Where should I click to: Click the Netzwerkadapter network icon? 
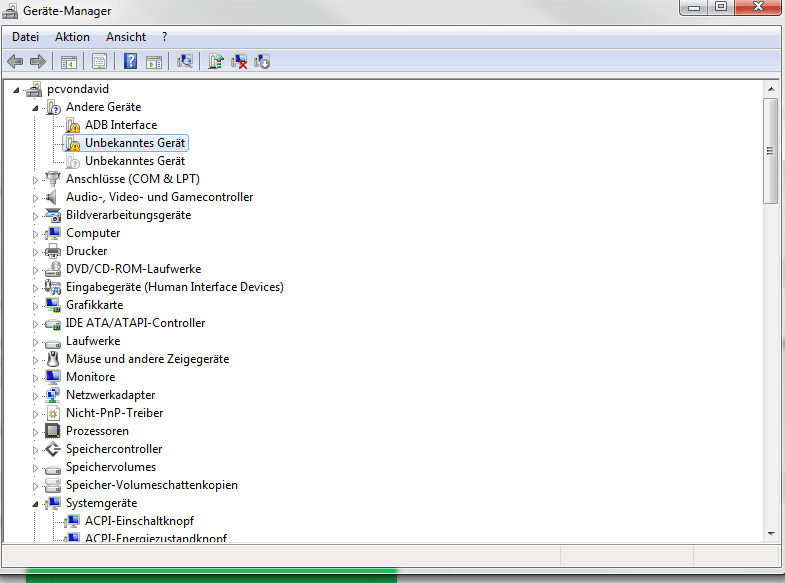[x=53, y=395]
